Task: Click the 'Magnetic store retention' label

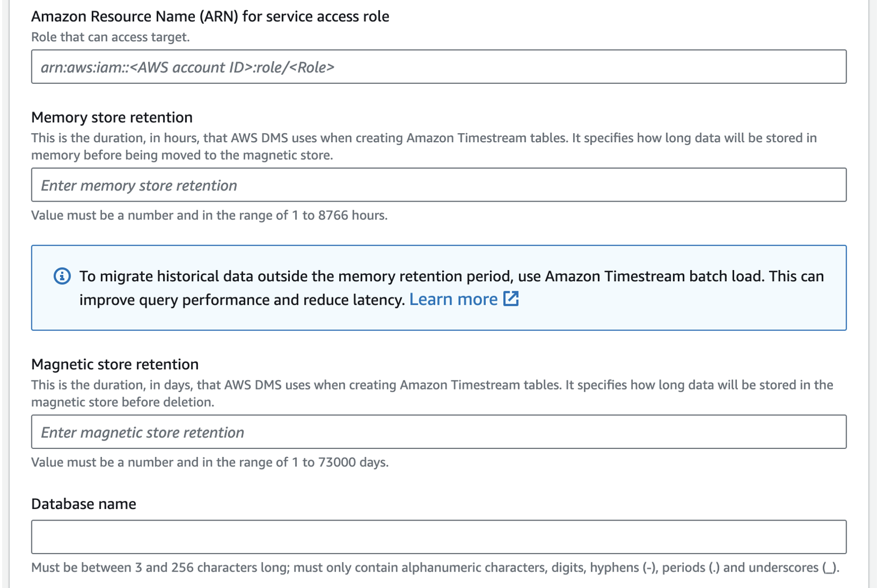Action: pyautogui.click(x=115, y=364)
